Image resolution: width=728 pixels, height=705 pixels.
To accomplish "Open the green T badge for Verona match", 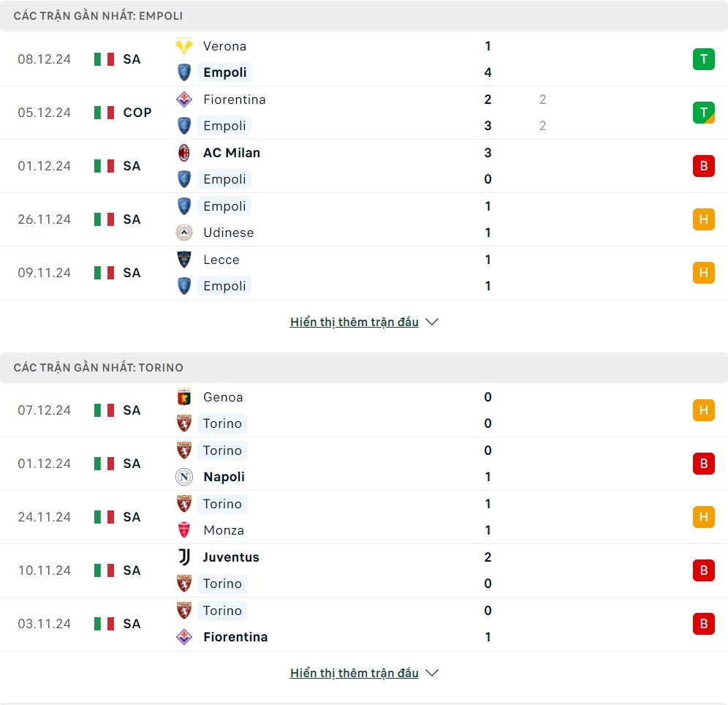I will tap(703, 59).
